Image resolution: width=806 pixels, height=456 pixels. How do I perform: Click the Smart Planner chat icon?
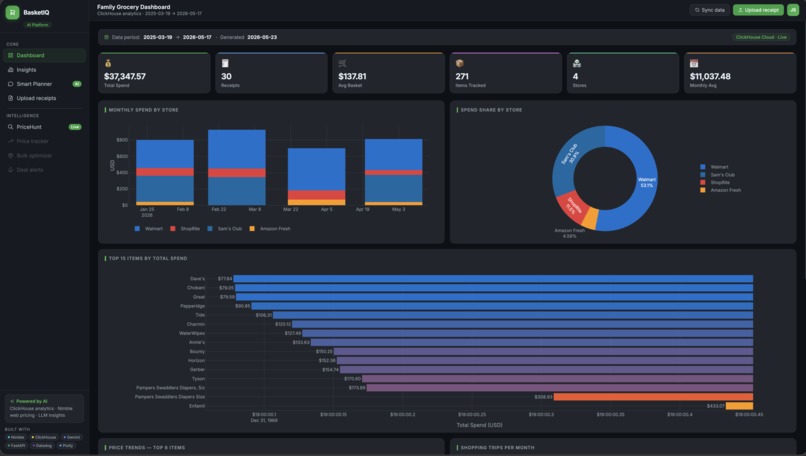pos(10,84)
